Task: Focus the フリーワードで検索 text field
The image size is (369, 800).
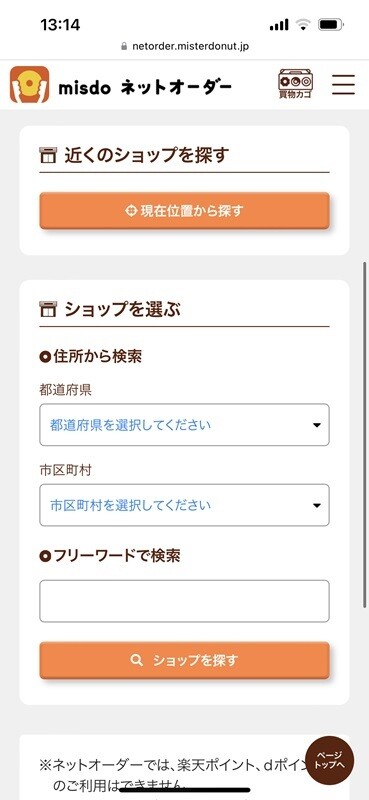Action: point(184,601)
